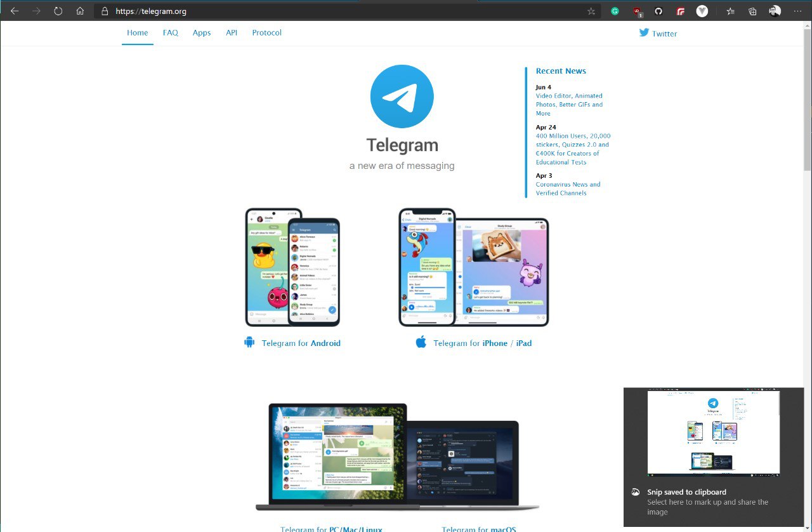Click the snip preview thumbnail in notification
This screenshot has height=532, width=812.
(714, 433)
